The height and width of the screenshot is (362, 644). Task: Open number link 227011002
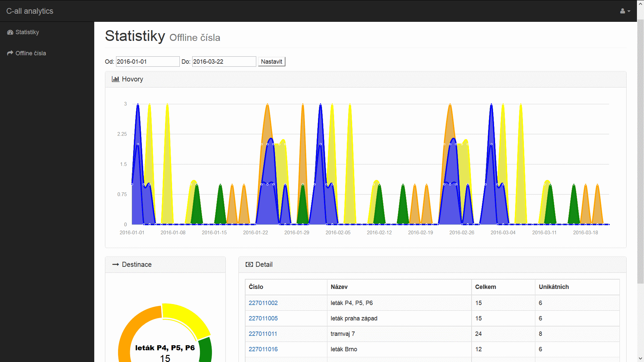coord(263,303)
